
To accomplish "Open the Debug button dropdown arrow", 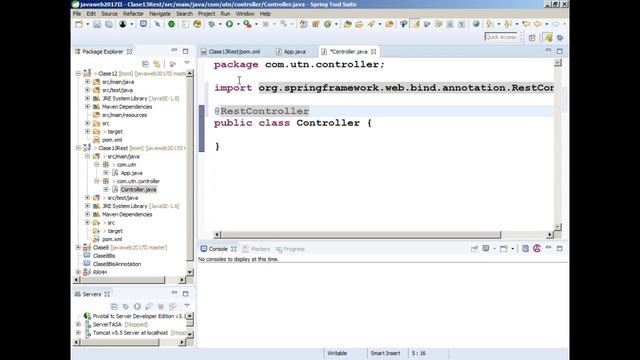I will tap(220, 24).
